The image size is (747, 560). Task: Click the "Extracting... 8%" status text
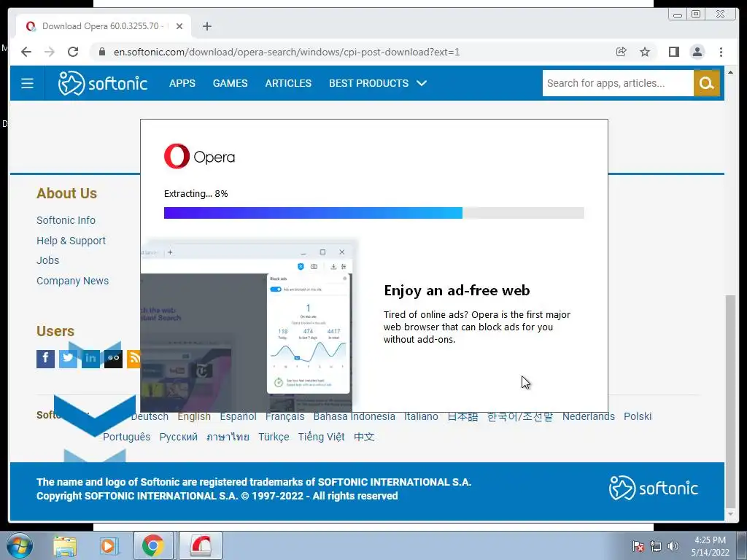(x=196, y=194)
